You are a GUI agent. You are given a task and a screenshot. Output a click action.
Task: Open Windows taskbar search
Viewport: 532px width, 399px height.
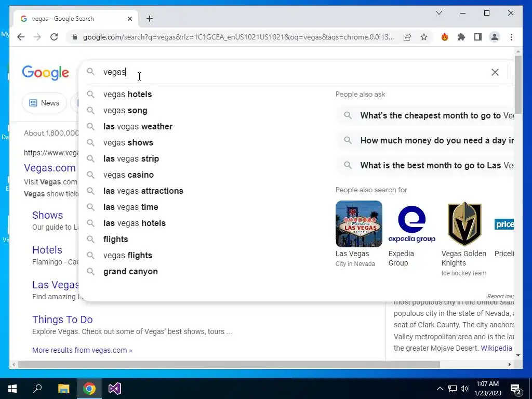[37, 389]
